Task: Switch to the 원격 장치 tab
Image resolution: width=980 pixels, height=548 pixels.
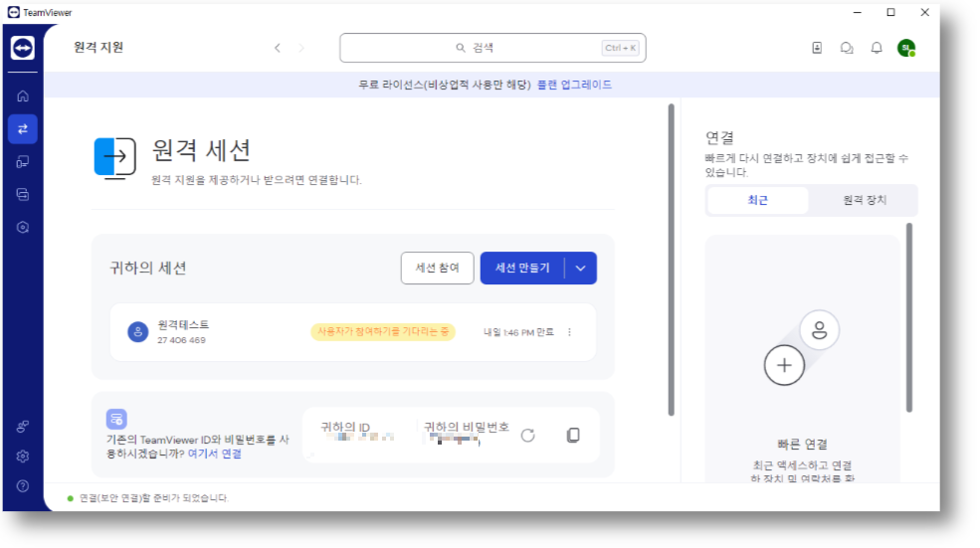Action: tap(865, 201)
